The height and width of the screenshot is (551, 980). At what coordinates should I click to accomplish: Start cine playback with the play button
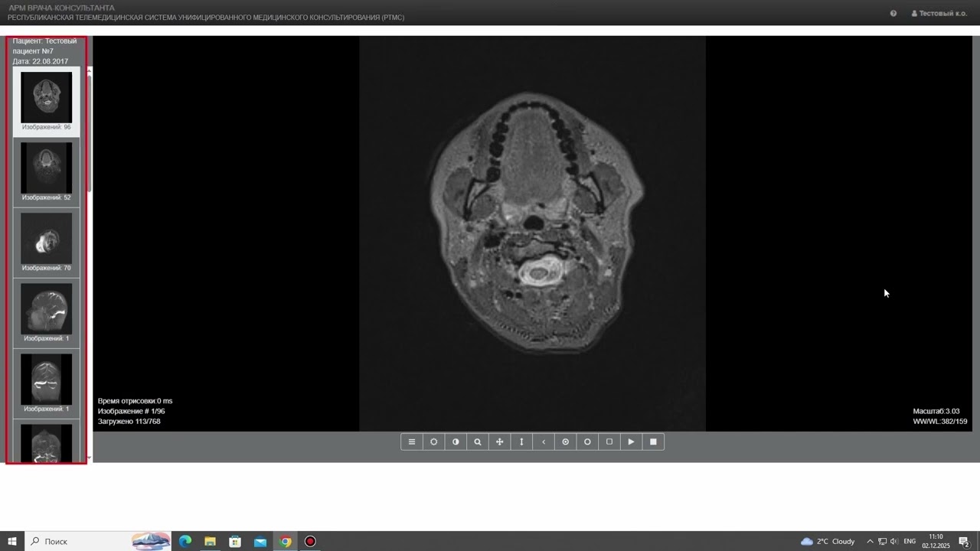(631, 442)
